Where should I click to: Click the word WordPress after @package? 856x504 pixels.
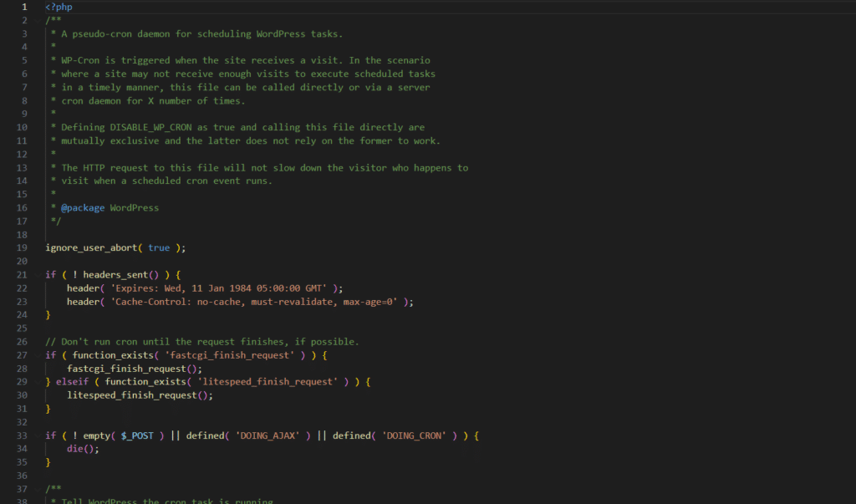tap(135, 207)
